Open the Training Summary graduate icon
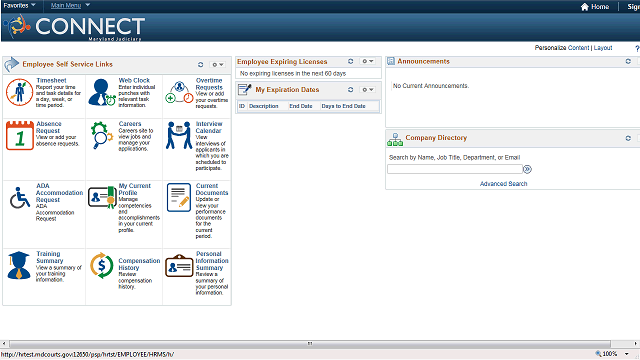This screenshot has width=640, height=360. pyautogui.click(x=19, y=265)
